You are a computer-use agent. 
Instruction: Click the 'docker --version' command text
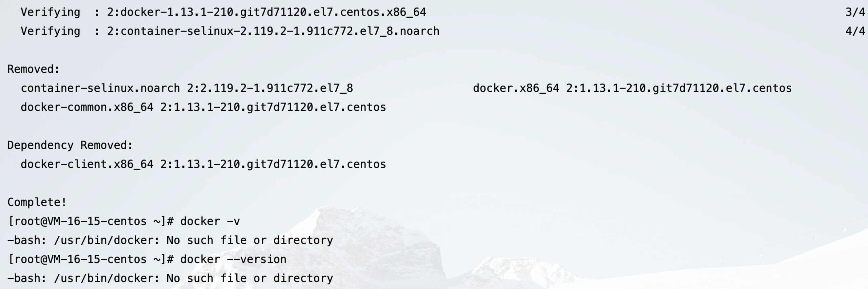pyautogui.click(x=233, y=259)
